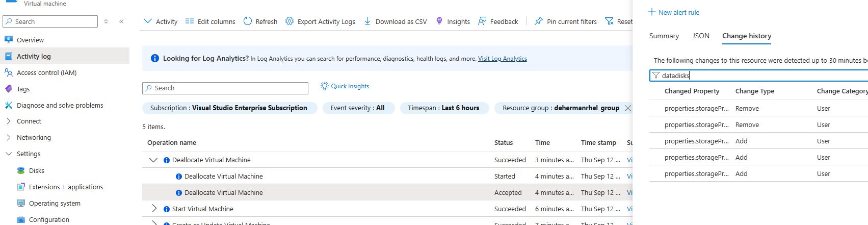Remove the Resource group filter with X

coord(628,108)
